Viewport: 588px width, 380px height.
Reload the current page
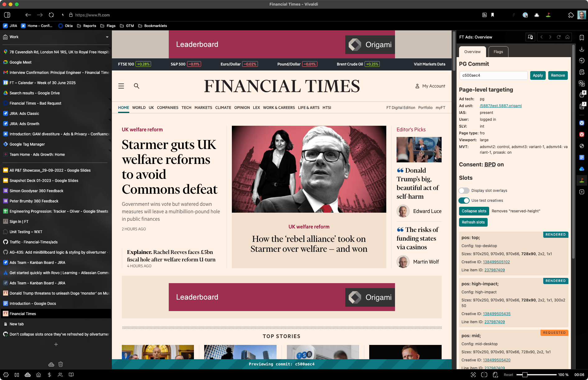51,15
